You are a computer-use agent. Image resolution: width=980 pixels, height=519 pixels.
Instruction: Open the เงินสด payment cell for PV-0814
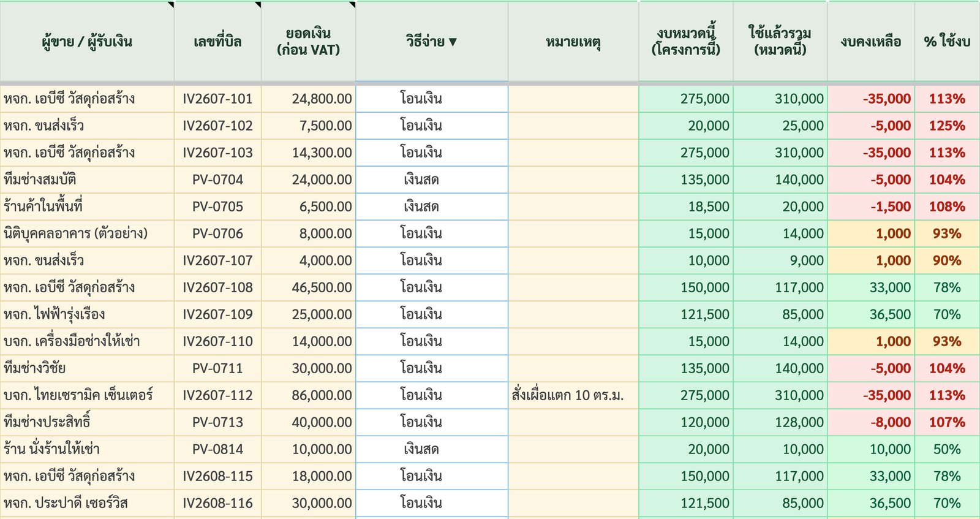click(x=432, y=449)
